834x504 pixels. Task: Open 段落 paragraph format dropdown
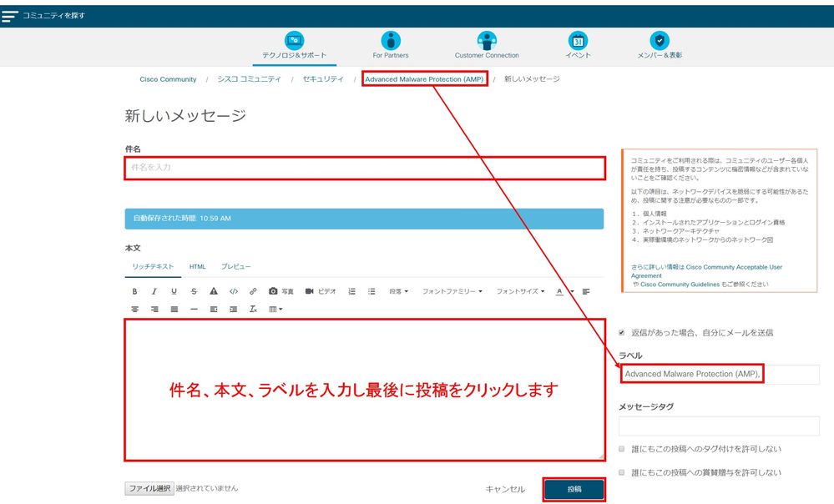(398, 291)
